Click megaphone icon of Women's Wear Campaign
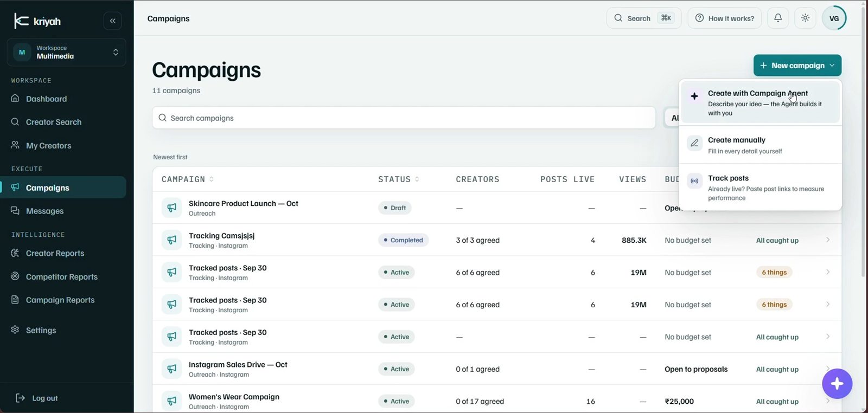 [171, 401]
